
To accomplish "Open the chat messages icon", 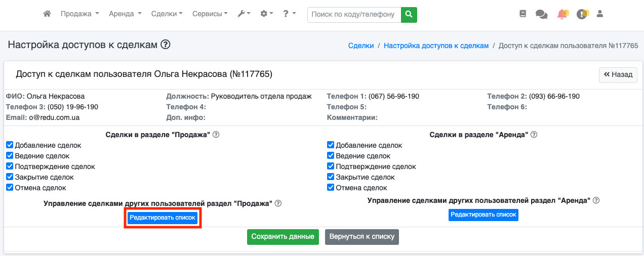I will click(x=542, y=15).
